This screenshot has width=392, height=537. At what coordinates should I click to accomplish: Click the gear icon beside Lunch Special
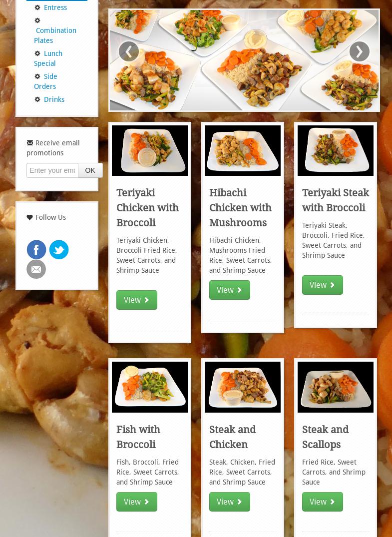pyautogui.click(x=37, y=53)
